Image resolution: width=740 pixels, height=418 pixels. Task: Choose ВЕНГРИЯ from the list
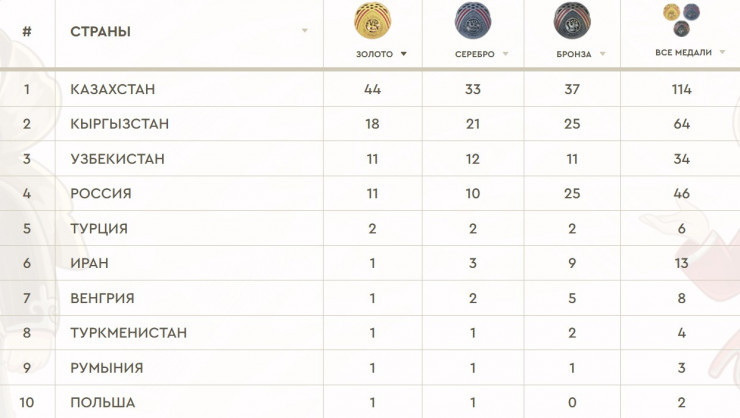point(102,298)
